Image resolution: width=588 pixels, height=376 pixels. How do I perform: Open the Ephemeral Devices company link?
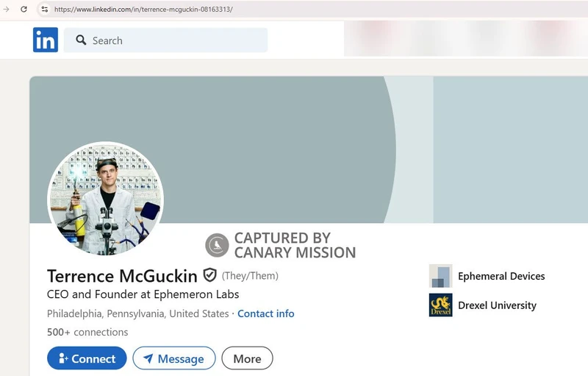[x=501, y=276]
